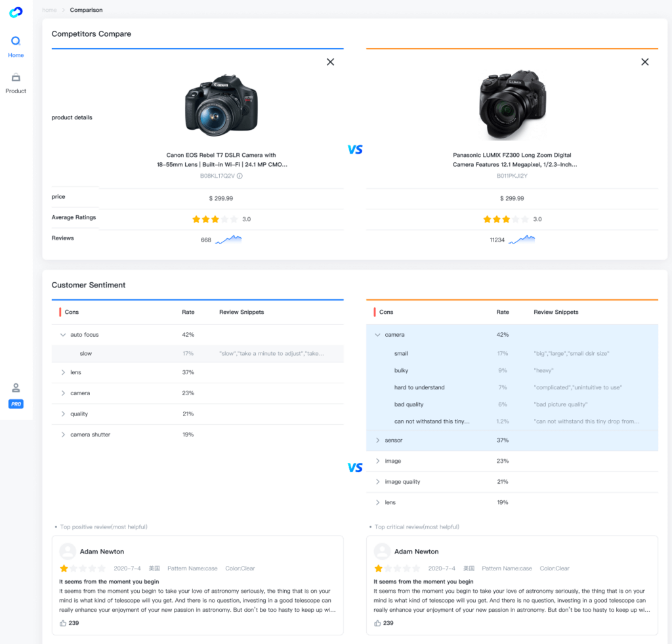Image resolution: width=672 pixels, height=644 pixels.
Task: Like the top critical review thumbs-up
Action: pos(377,623)
